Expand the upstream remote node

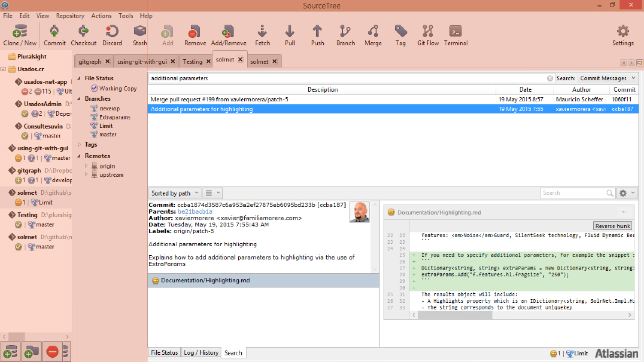(x=86, y=175)
